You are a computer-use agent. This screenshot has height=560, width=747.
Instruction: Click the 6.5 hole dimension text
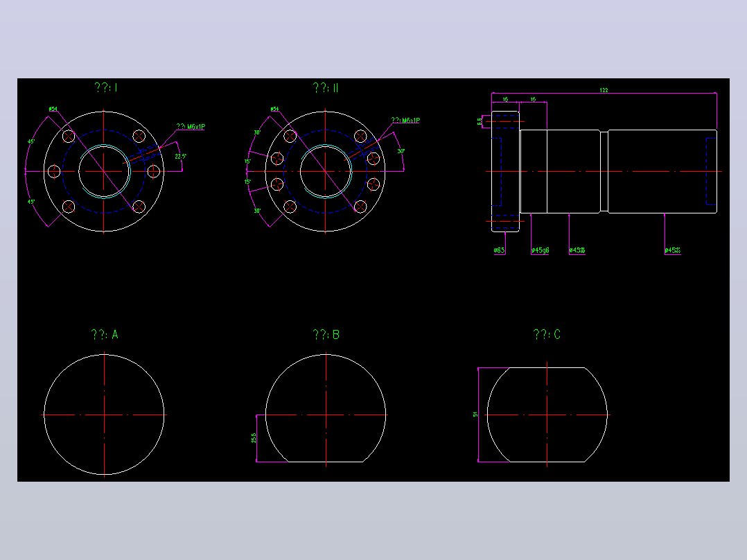coord(480,121)
